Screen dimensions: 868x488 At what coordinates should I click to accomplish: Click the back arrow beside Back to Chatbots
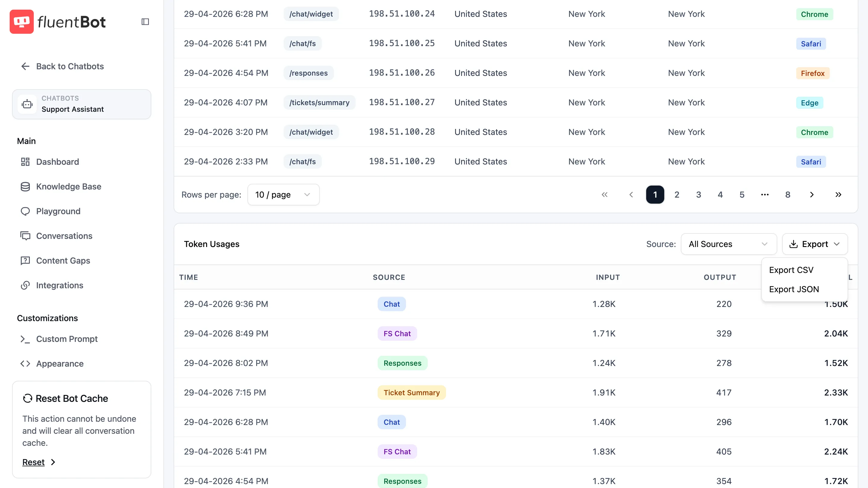(x=25, y=66)
